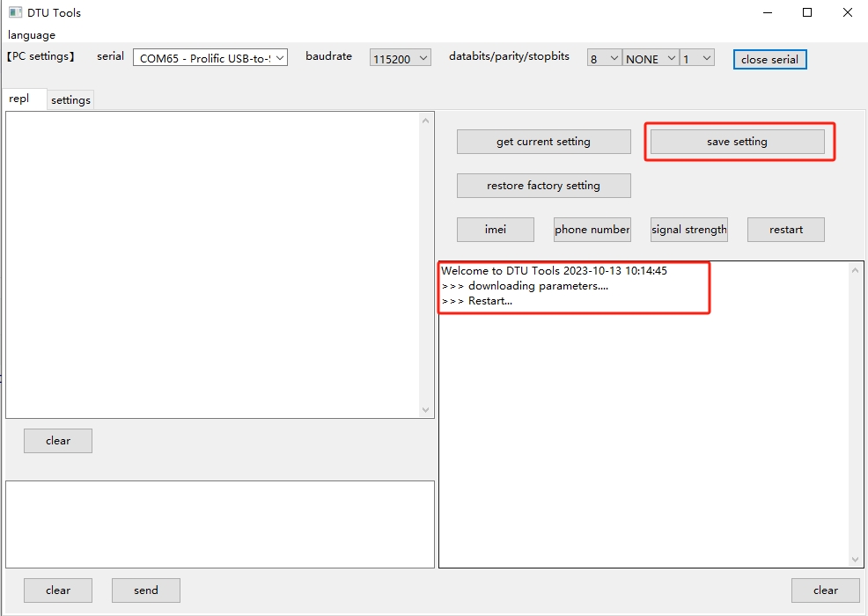Image resolution: width=868 pixels, height=616 pixels.
Task: Expand the stopbits dropdown showing 1
Action: (696, 58)
